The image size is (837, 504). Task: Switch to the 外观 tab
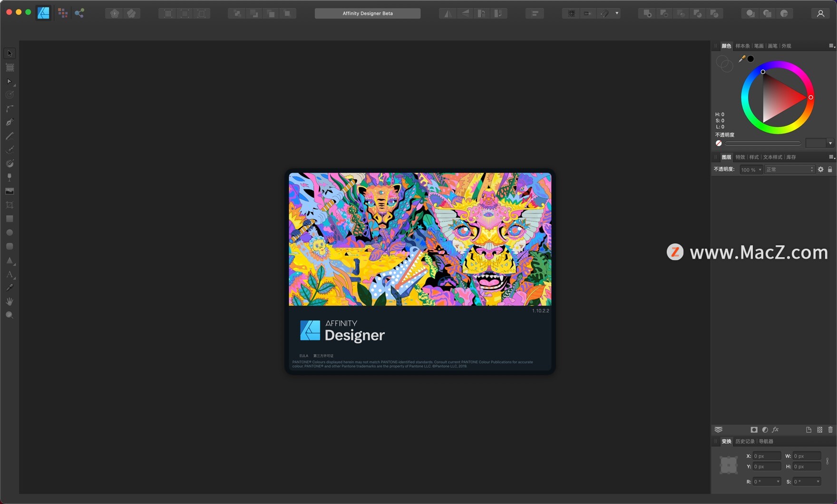click(x=786, y=46)
